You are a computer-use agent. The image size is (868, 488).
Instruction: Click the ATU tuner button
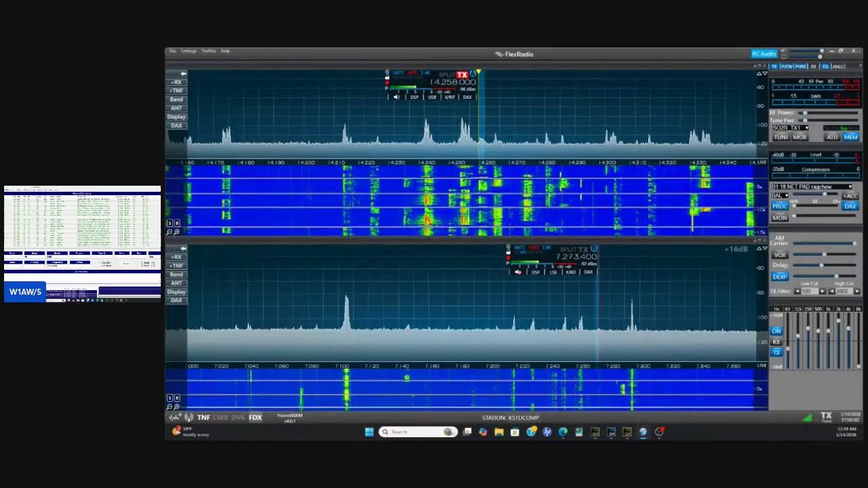coord(832,137)
